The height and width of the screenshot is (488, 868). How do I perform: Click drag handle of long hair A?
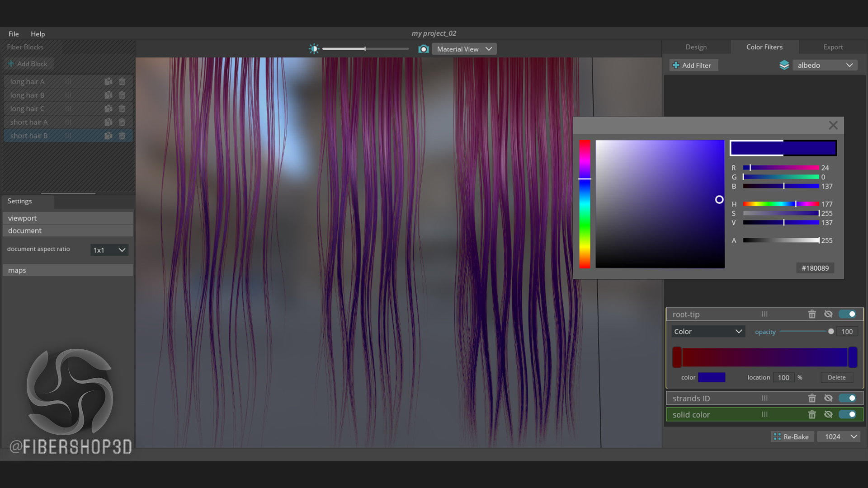click(x=68, y=82)
